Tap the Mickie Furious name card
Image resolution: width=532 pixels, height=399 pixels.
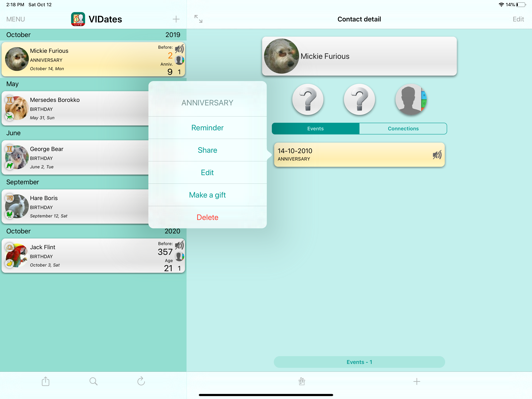coord(359,56)
